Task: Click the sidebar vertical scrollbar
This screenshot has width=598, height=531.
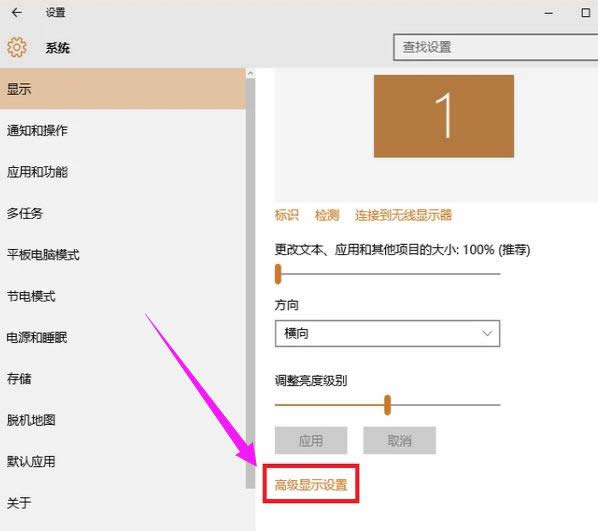Action: pos(250,283)
